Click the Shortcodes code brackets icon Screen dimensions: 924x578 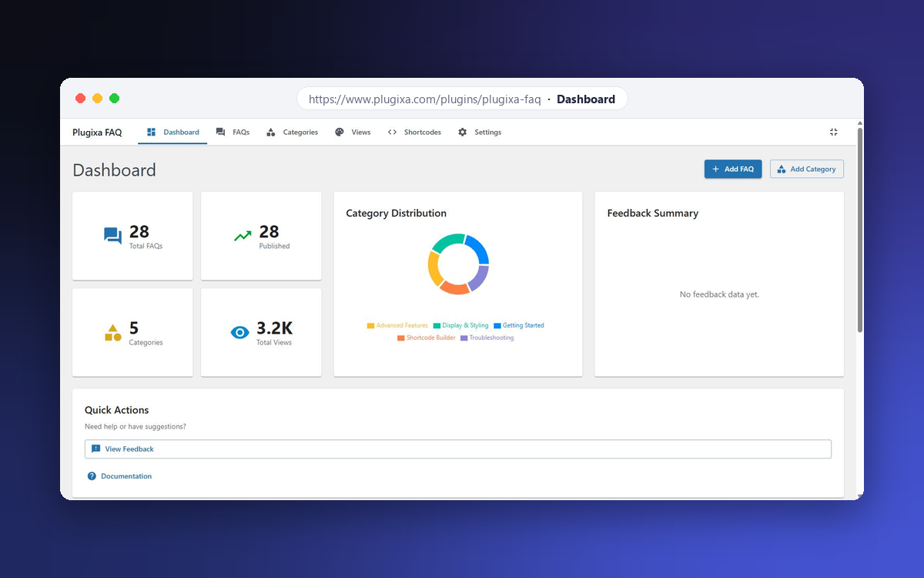[x=392, y=132]
